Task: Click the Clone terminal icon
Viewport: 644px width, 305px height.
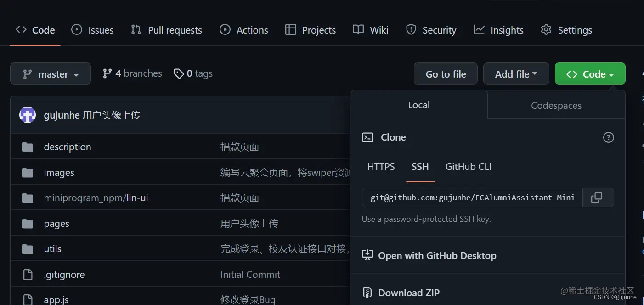Action: pyautogui.click(x=367, y=137)
